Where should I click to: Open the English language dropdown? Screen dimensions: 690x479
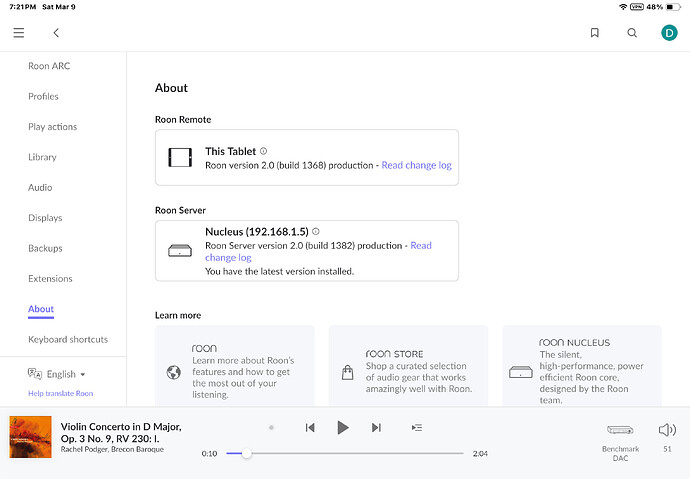point(66,374)
